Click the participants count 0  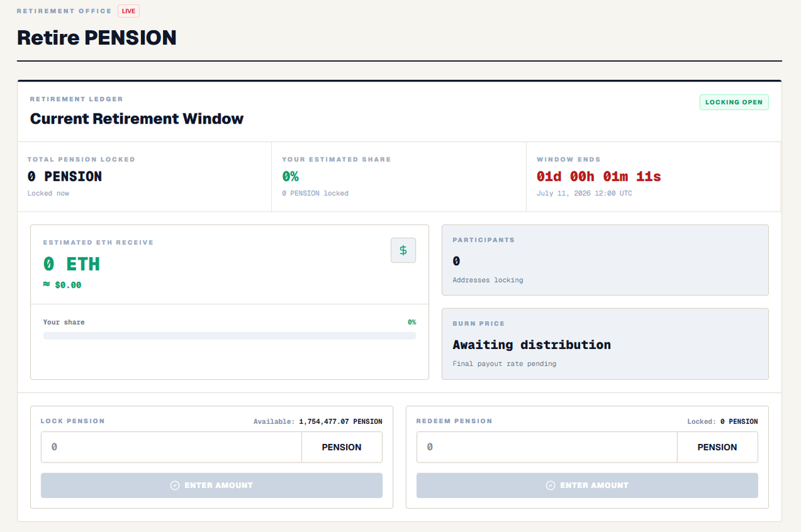pos(456,261)
